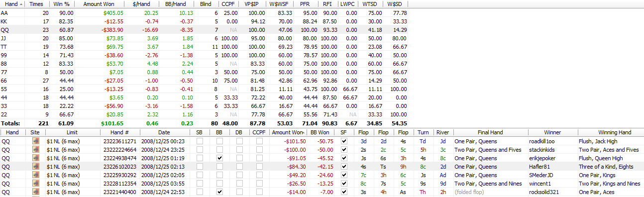Image resolution: width=644 pixels, height=197 pixels.
Task: Select the 22 pocket pair row
Action: click(204, 114)
